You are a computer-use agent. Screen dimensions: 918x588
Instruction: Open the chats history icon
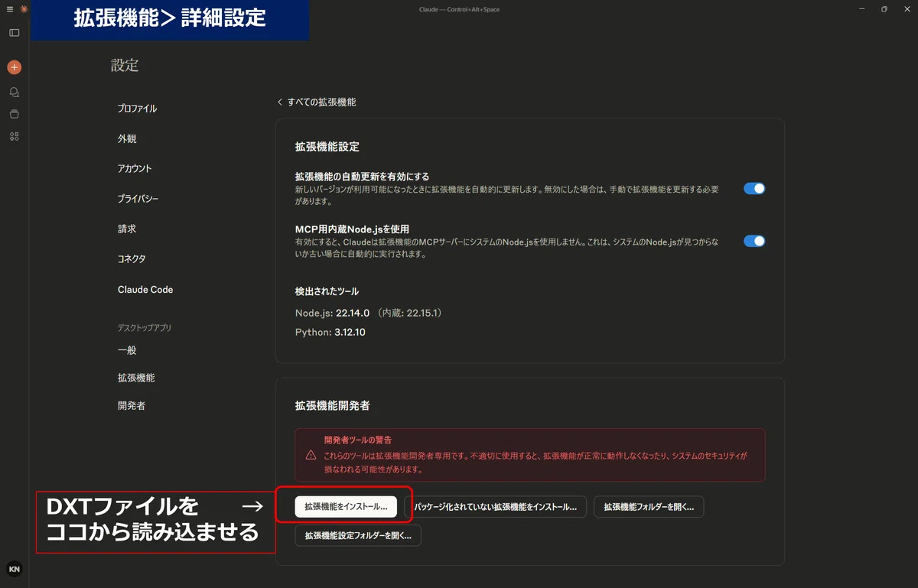point(14,92)
